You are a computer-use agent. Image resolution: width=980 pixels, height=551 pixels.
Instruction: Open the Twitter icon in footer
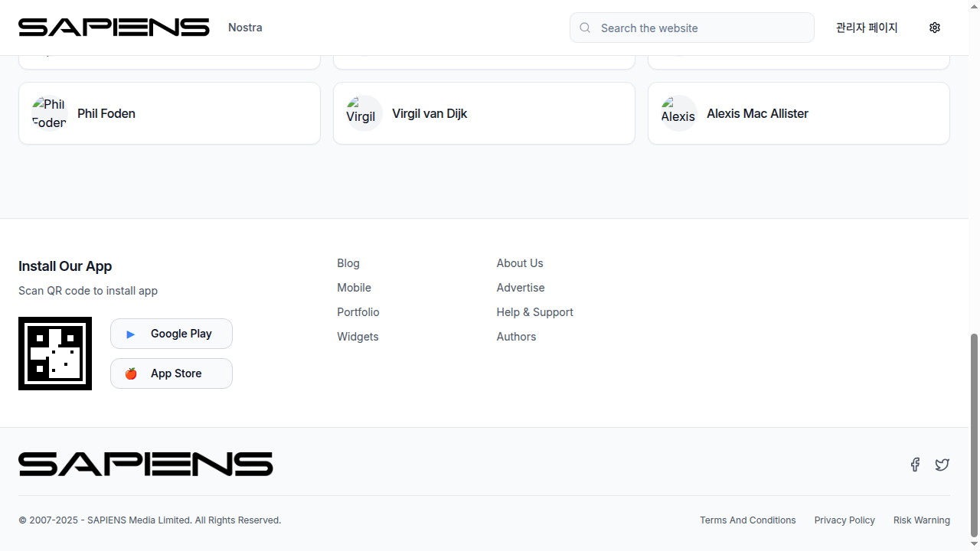click(942, 465)
